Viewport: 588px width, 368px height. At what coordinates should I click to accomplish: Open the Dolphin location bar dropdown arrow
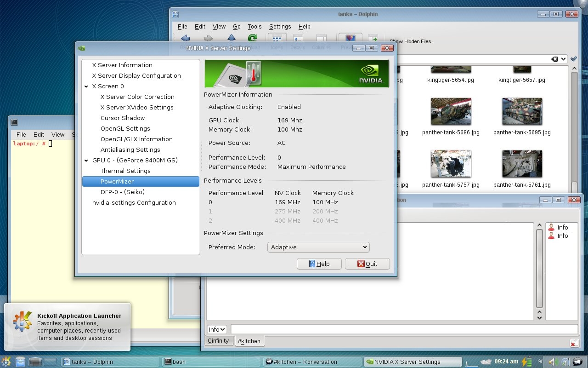pyautogui.click(x=564, y=59)
